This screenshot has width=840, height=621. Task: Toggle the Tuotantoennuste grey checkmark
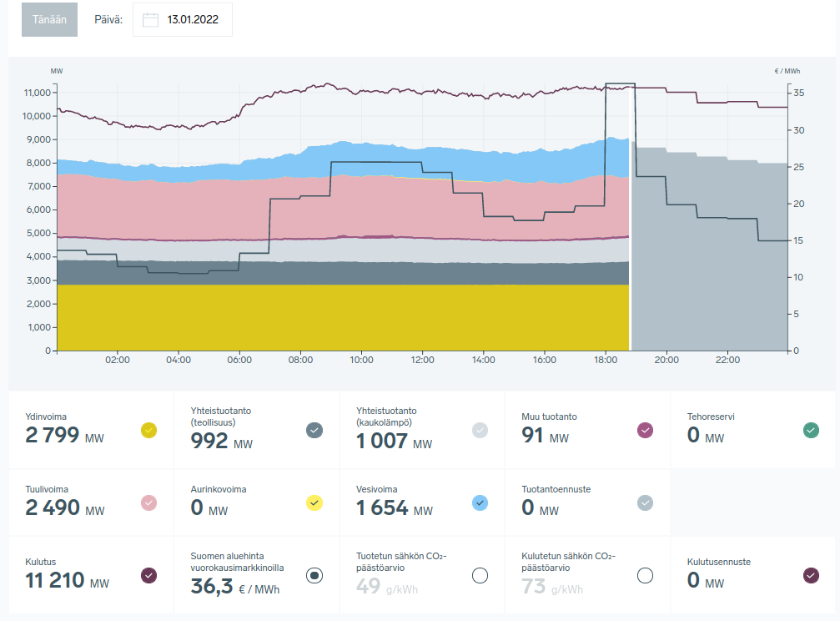click(x=645, y=502)
